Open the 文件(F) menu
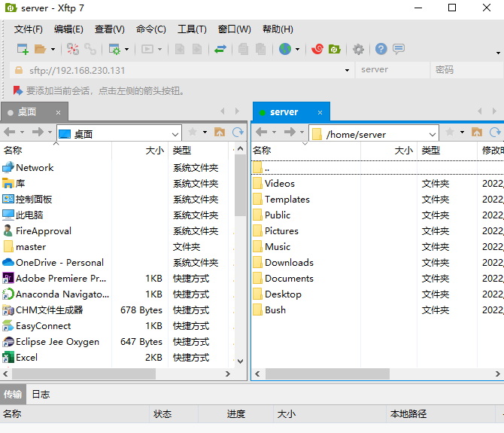 click(x=29, y=29)
